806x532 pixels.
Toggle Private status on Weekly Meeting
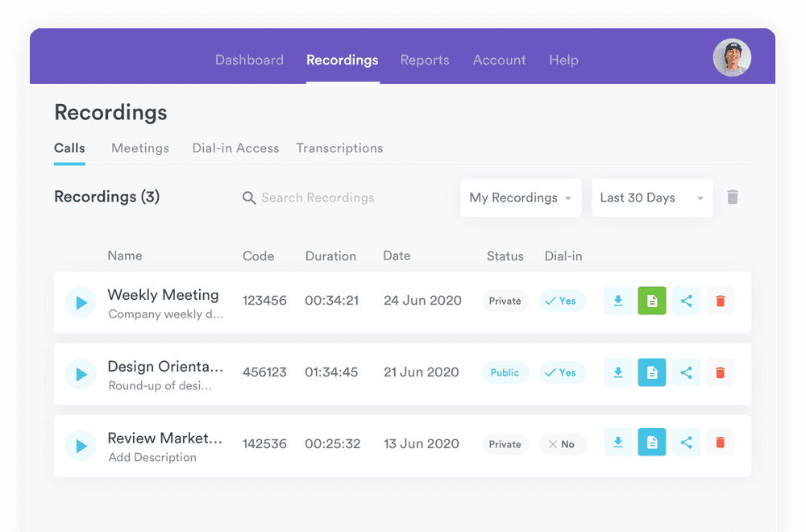click(x=505, y=301)
